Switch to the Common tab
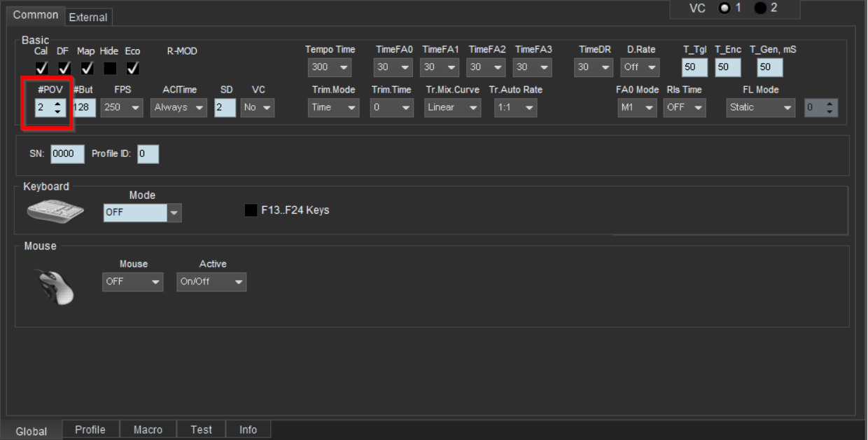 (35, 15)
